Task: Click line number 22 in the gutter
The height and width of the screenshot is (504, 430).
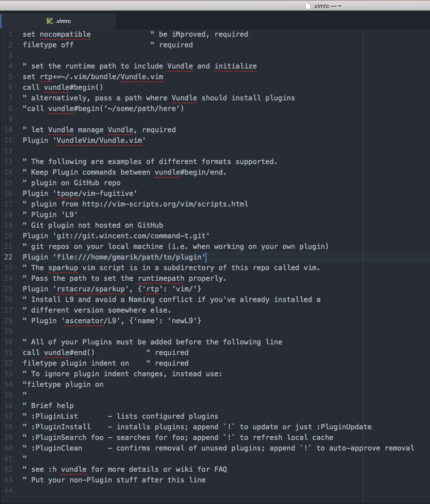Action: pos(8,257)
